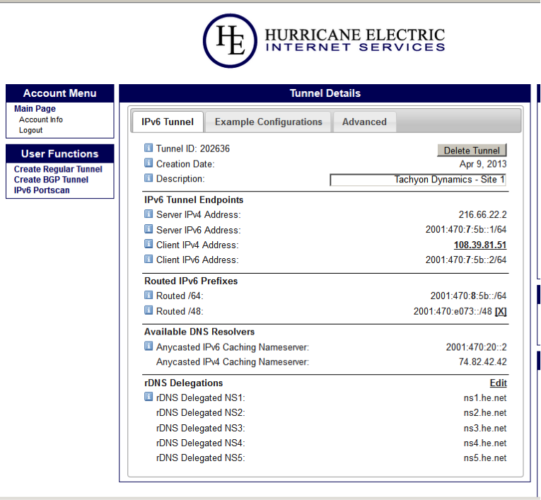541x500 pixels.
Task: Click ns4.he.net value
Action: 485,443
